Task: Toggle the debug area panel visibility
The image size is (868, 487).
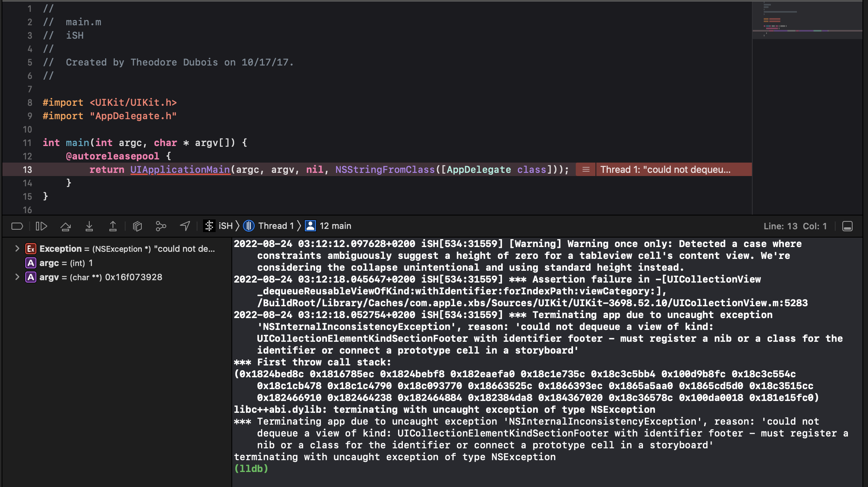Action: [847, 226]
